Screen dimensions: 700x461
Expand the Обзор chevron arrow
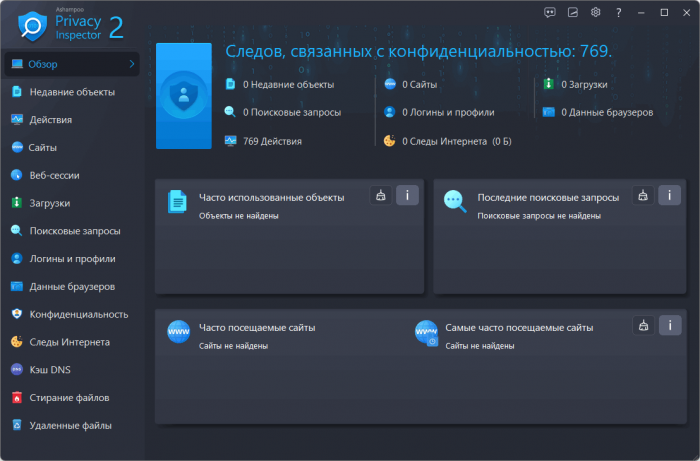pos(131,64)
